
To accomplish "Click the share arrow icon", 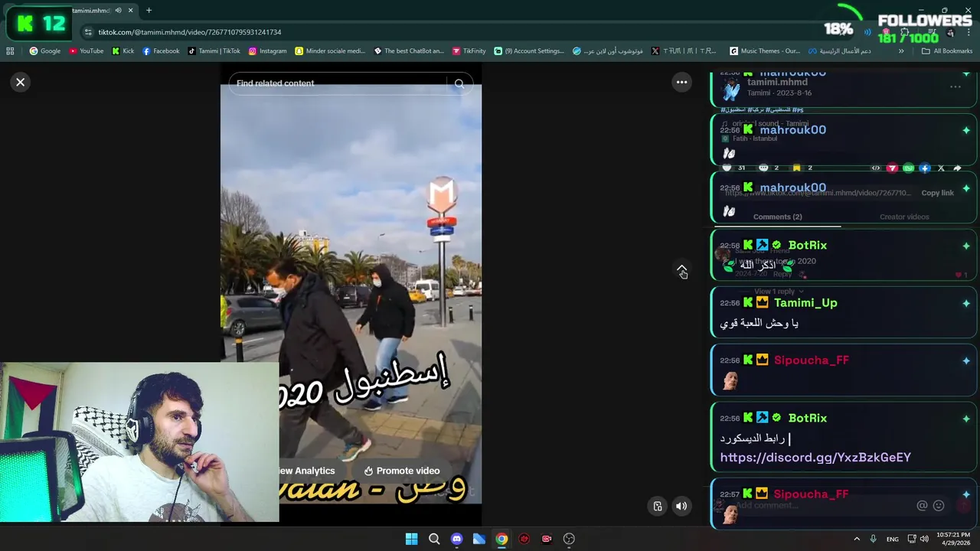I will pyautogui.click(x=957, y=168).
